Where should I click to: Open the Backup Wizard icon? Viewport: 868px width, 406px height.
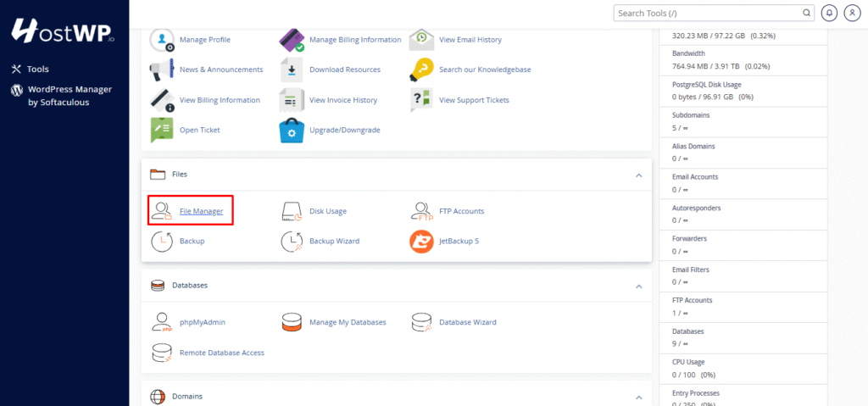point(292,241)
